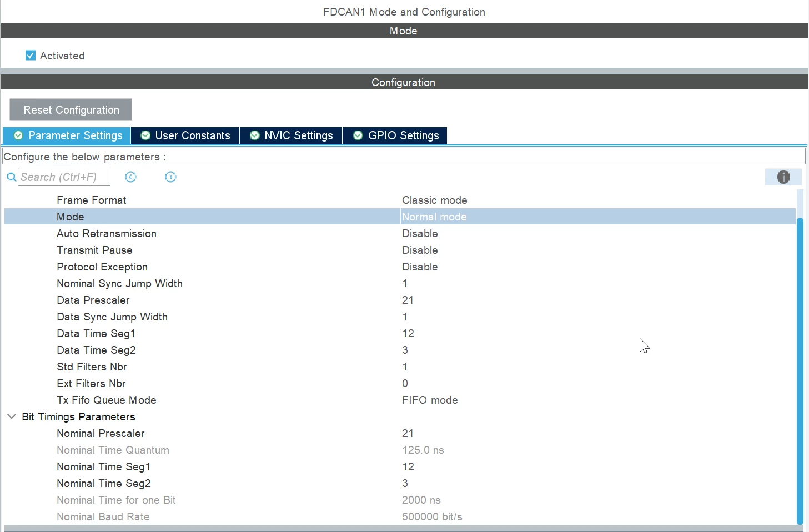Uncheck the Activated checkbox
Image resolution: width=809 pixels, height=532 pixels.
tap(31, 56)
